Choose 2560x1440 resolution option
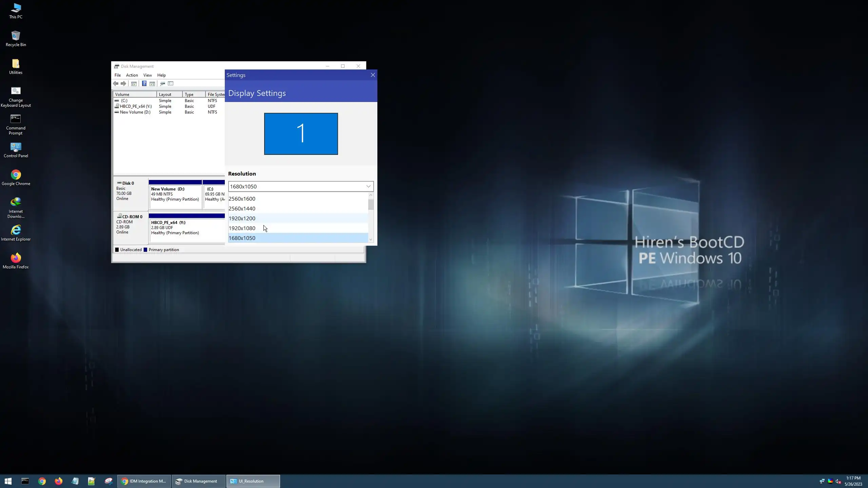The image size is (868, 488). [x=242, y=209]
